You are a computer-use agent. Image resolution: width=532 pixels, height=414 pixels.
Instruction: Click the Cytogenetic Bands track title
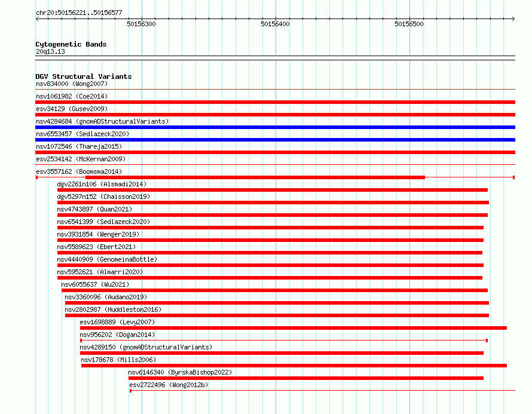tap(71, 44)
